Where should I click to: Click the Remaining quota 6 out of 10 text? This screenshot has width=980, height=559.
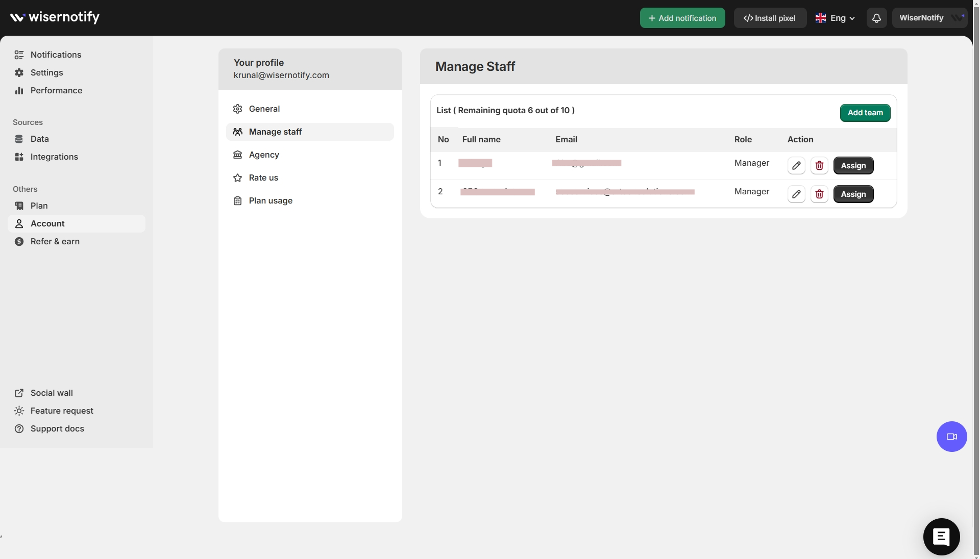click(516, 110)
